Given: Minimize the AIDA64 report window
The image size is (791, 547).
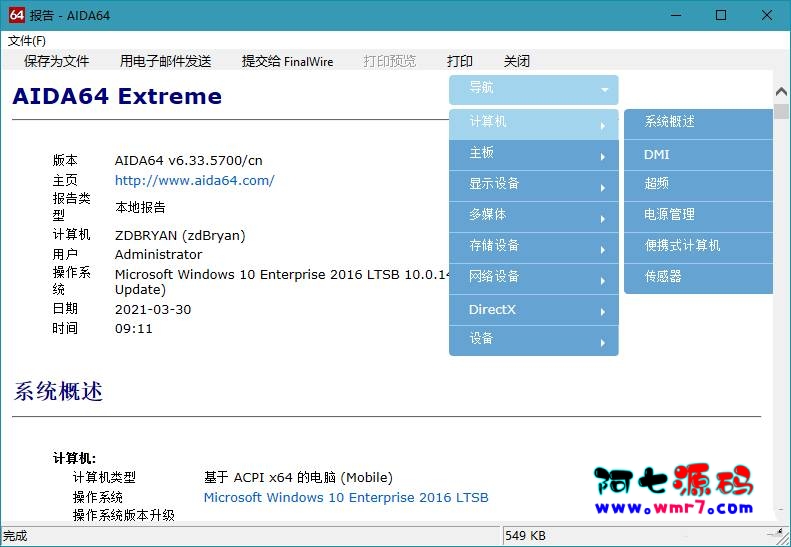Looking at the screenshot, I should (x=676, y=15).
